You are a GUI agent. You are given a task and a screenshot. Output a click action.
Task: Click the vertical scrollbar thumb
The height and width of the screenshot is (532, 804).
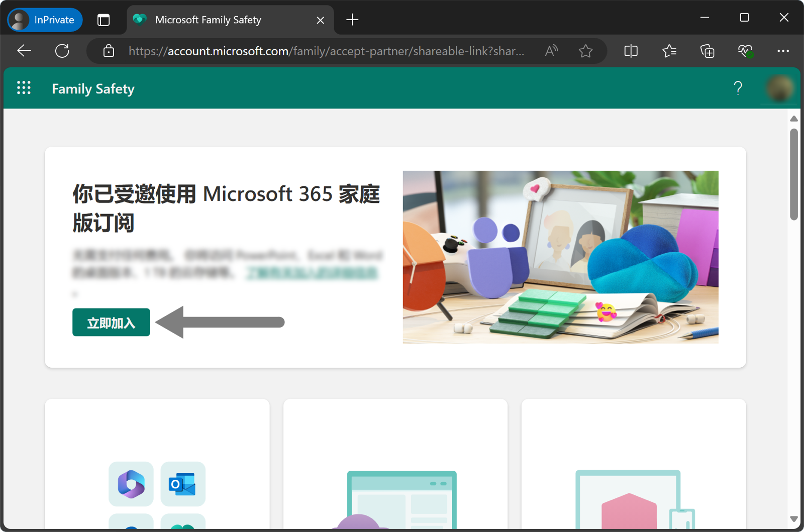click(794, 174)
